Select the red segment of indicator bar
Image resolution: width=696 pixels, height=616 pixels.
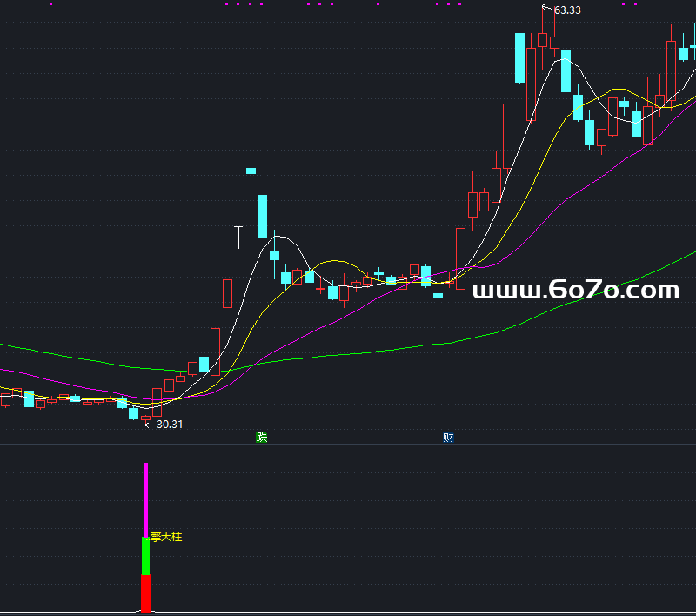click(145, 593)
